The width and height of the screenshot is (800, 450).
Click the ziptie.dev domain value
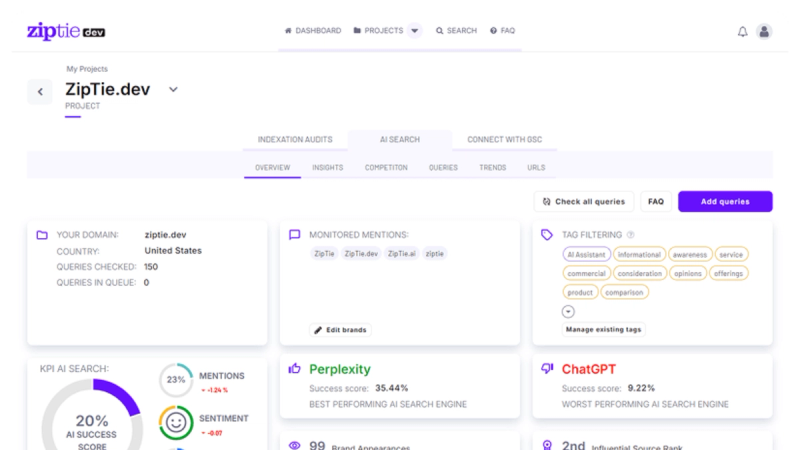tap(165, 235)
